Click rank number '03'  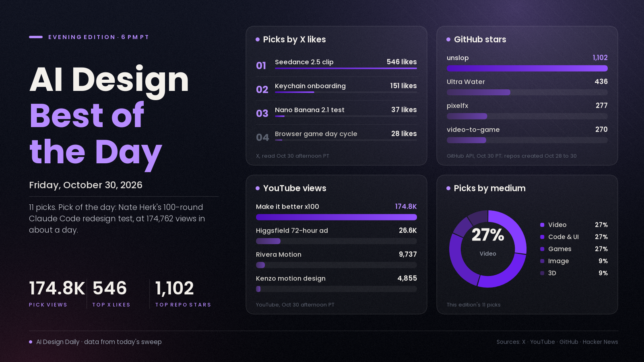(x=262, y=114)
